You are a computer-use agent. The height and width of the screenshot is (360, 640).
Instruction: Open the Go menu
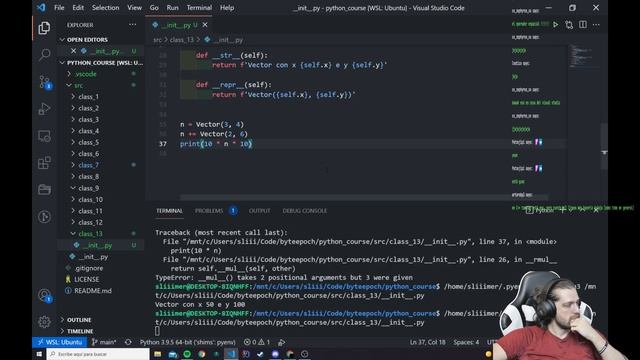[154, 8]
